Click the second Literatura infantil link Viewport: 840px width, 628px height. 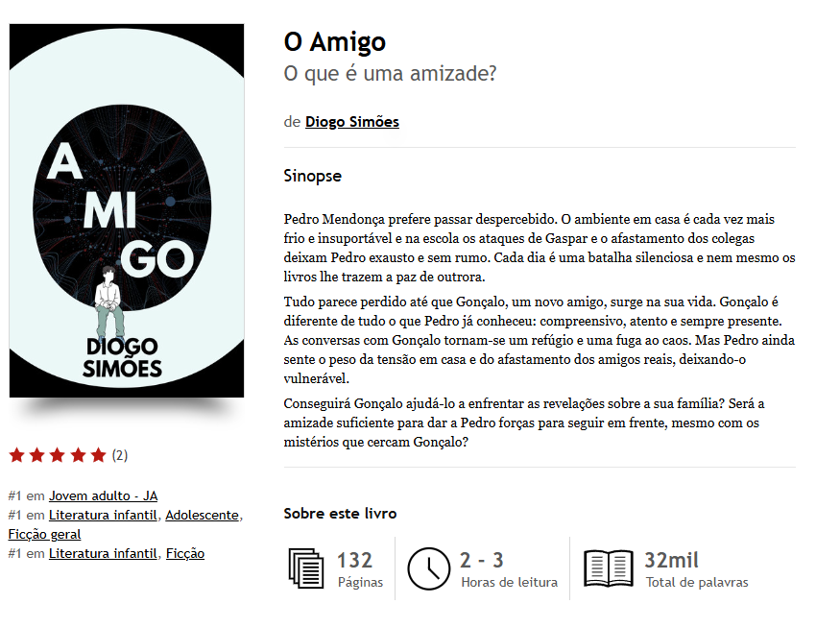click(103, 554)
